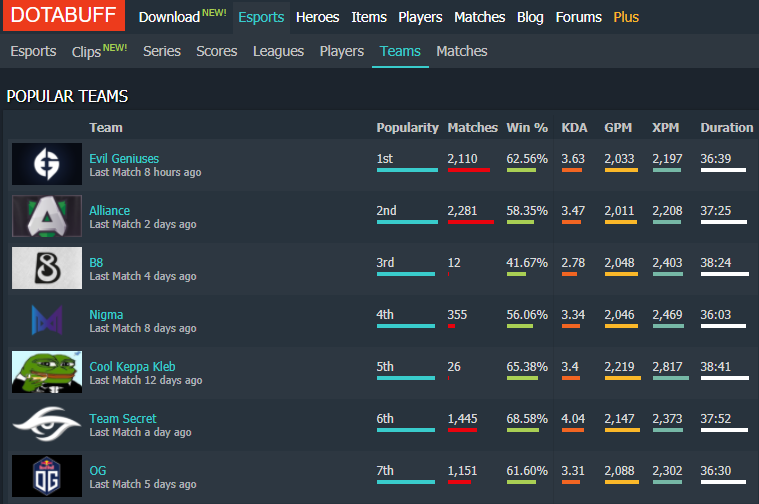Open the Cool Keppa Kleb team link
This screenshot has width=759, height=504.
pyautogui.click(x=132, y=367)
